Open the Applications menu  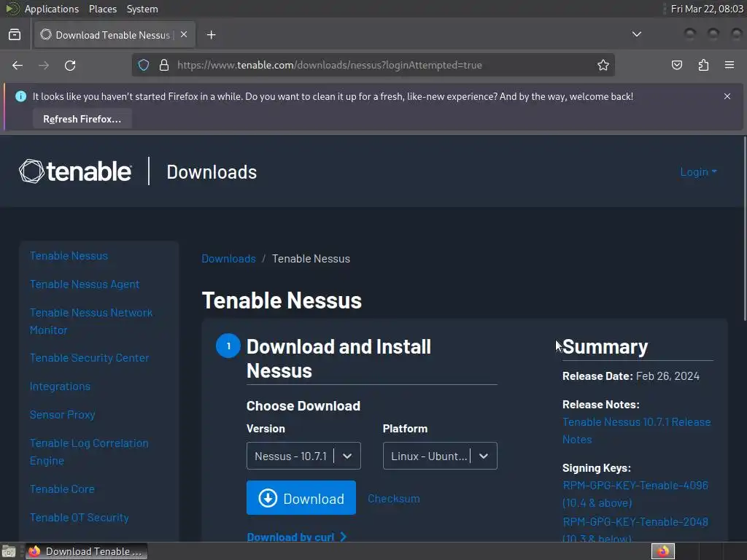coord(52,9)
